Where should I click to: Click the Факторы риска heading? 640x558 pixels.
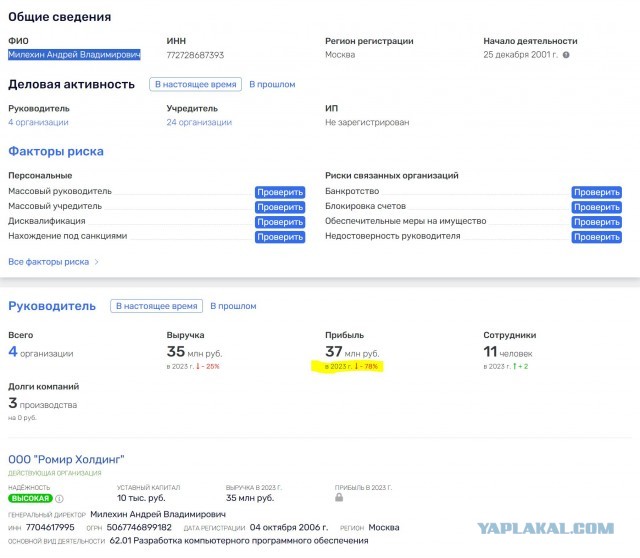pos(56,151)
